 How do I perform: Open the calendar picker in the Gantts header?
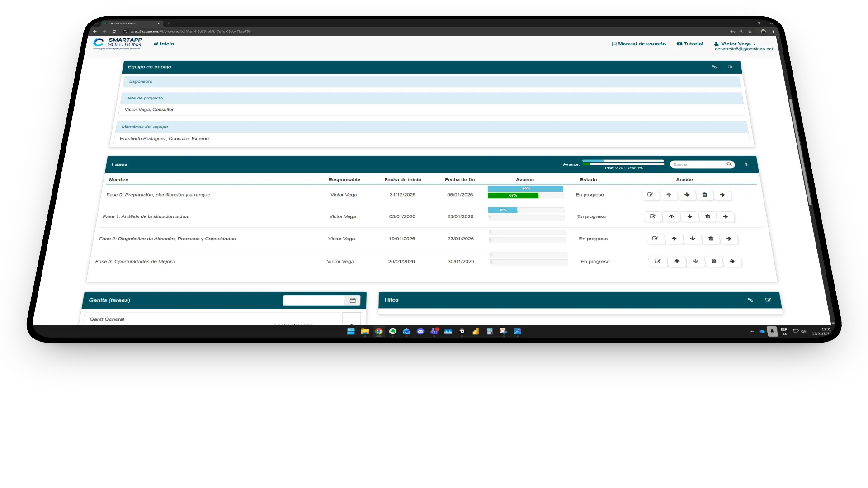(x=353, y=300)
